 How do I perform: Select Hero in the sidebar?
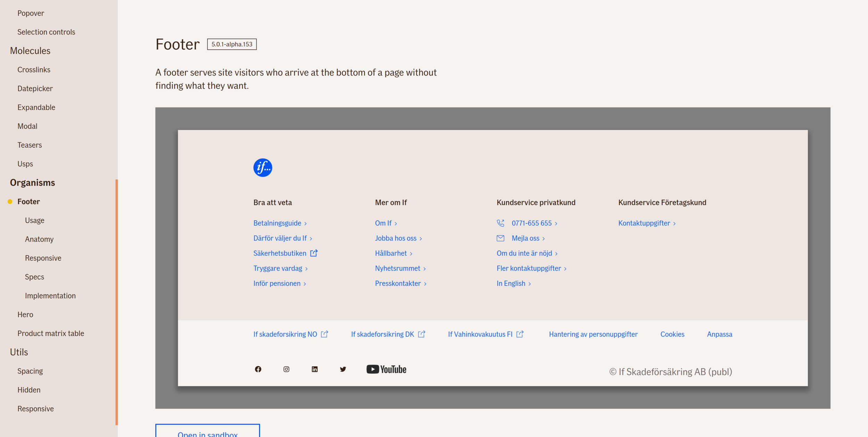[25, 314]
